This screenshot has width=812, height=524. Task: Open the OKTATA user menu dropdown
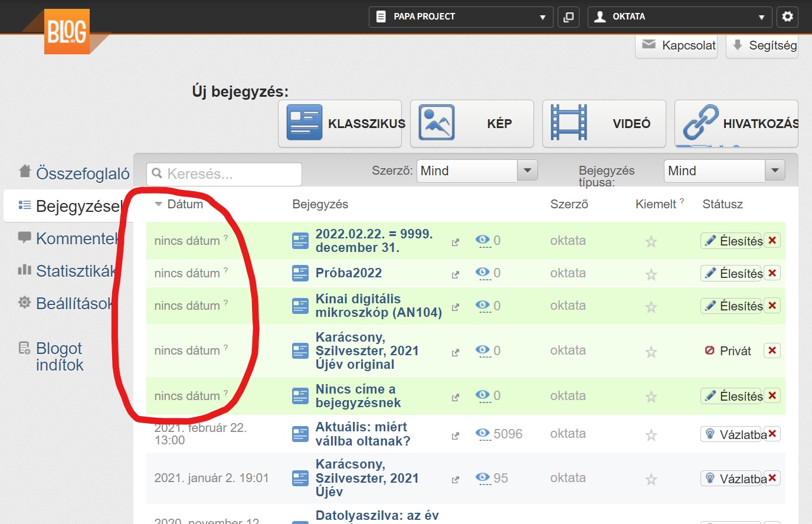680,17
